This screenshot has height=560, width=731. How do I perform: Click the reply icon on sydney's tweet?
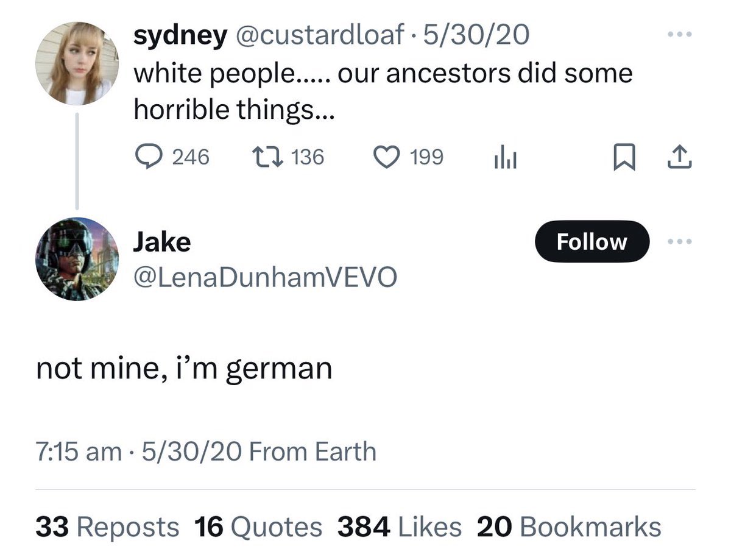[147, 157]
